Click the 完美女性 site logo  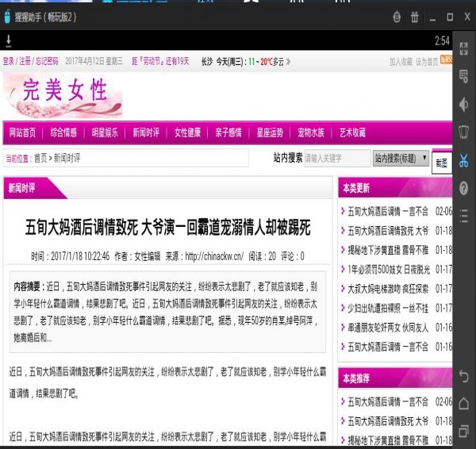[63, 97]
